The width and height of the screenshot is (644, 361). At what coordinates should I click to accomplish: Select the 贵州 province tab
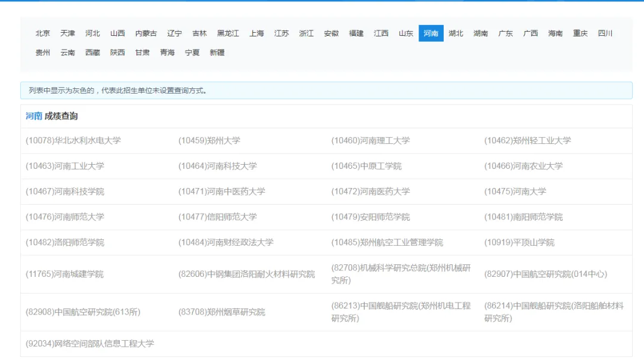(x=43, y=53)
